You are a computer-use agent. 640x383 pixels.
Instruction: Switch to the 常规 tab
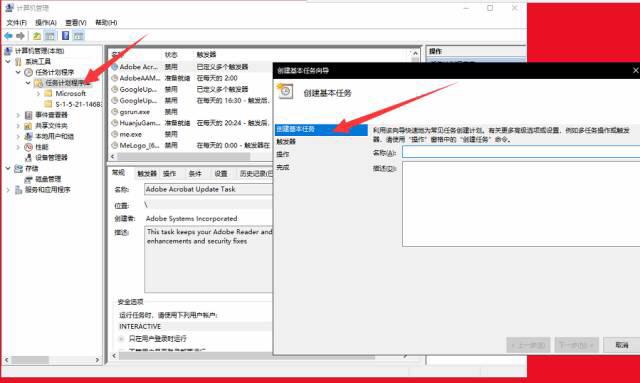coord(118,173)
